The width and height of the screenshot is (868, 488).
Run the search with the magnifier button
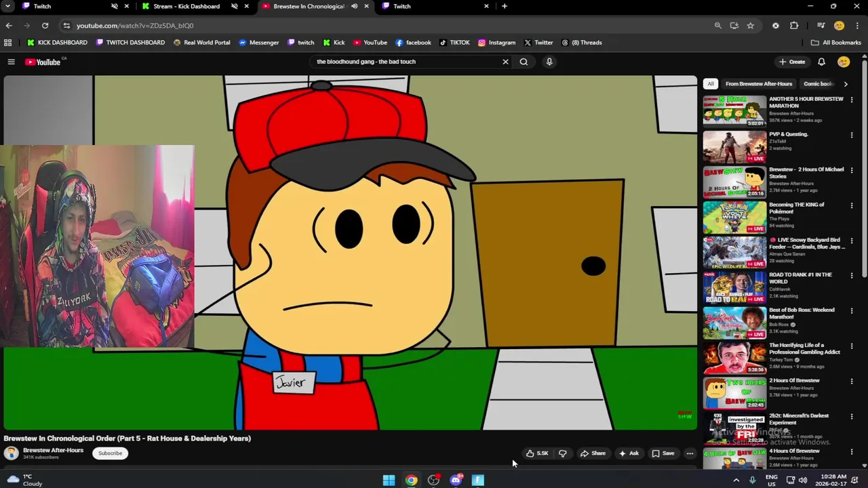pos(524,62)
